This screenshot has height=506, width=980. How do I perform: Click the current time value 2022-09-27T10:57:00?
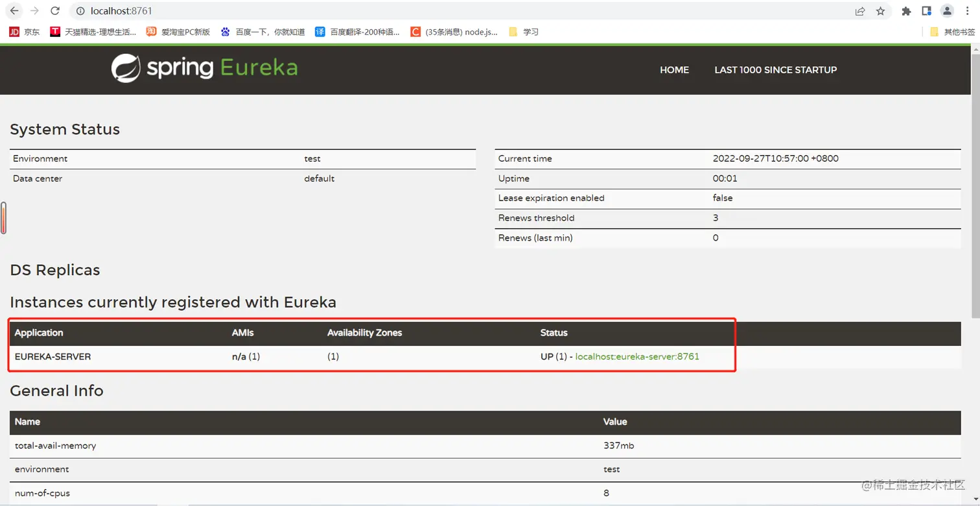coord(775,158)
